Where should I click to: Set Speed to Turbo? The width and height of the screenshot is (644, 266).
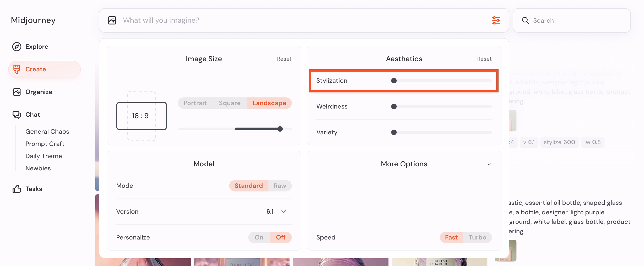(x=477, y=237)
